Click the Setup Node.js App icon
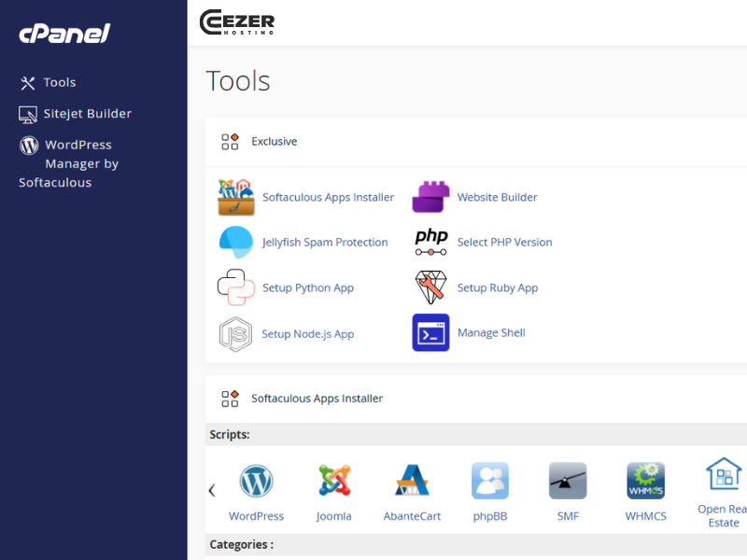Screen dimensions: 747x560 pyautogui.click(x=235, y=333)
